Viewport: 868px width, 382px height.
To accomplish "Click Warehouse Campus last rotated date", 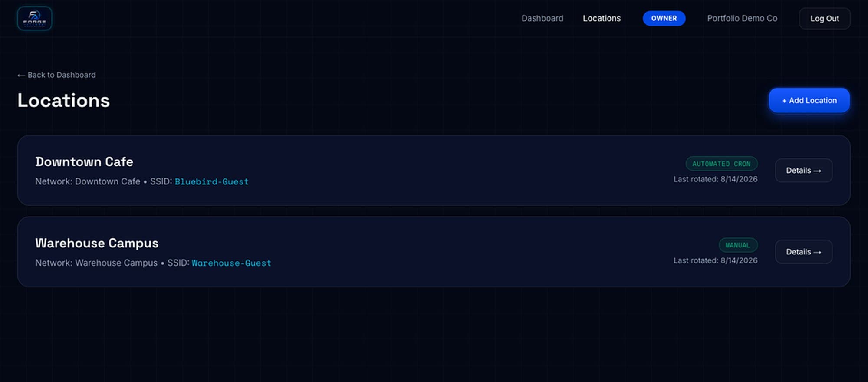I will click(715, 260).
